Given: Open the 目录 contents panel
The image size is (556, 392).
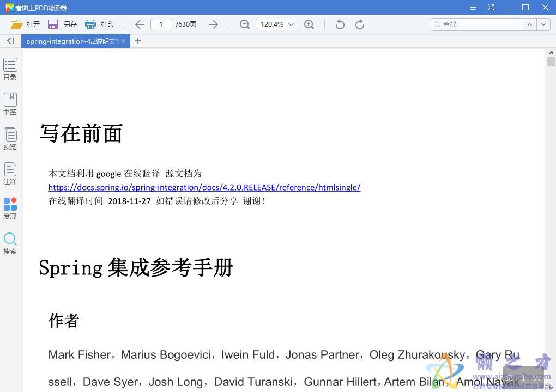Looking at the screenshot, I should click(10, 69).
